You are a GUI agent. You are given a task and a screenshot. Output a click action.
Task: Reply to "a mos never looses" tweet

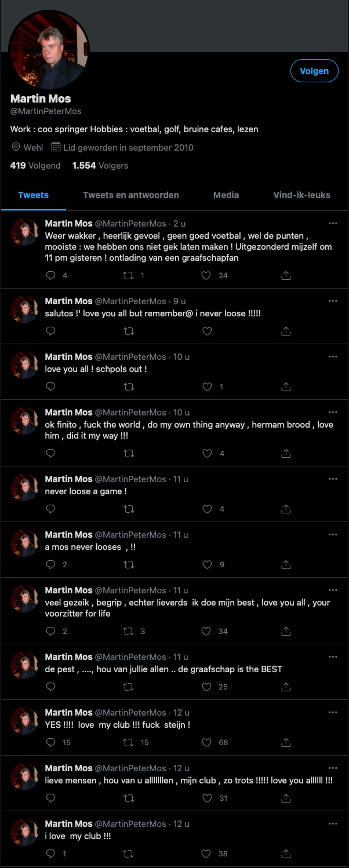pos(50,564)
